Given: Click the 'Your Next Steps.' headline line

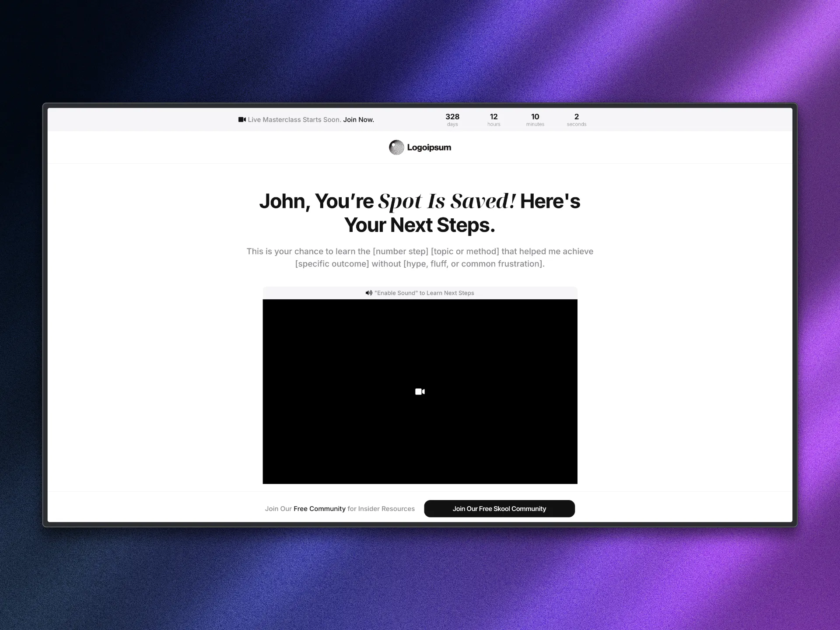Looking at the screenshot, I should coord(420,225).
